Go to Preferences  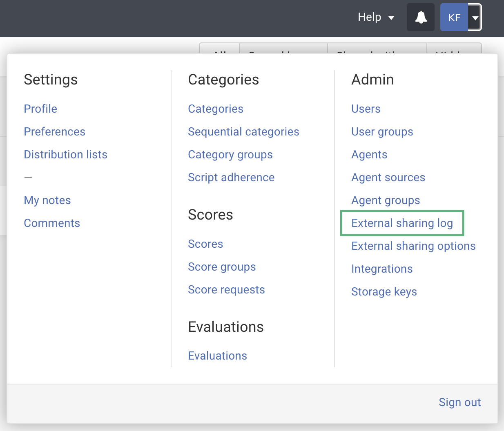pos(54,132)
